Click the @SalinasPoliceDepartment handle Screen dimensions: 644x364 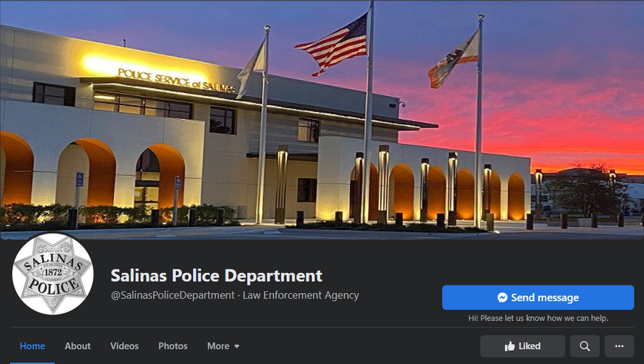[173, 295]
